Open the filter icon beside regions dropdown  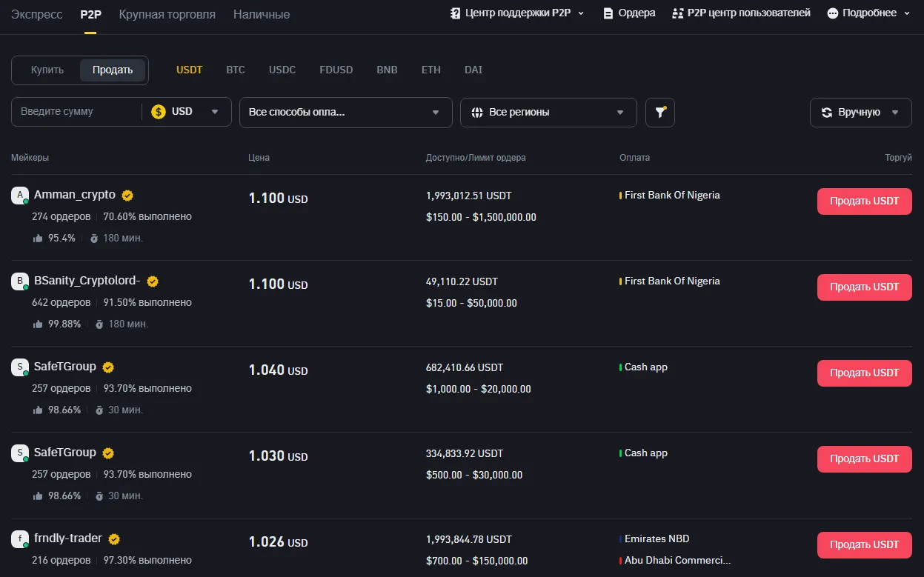[x=659, y=112]
